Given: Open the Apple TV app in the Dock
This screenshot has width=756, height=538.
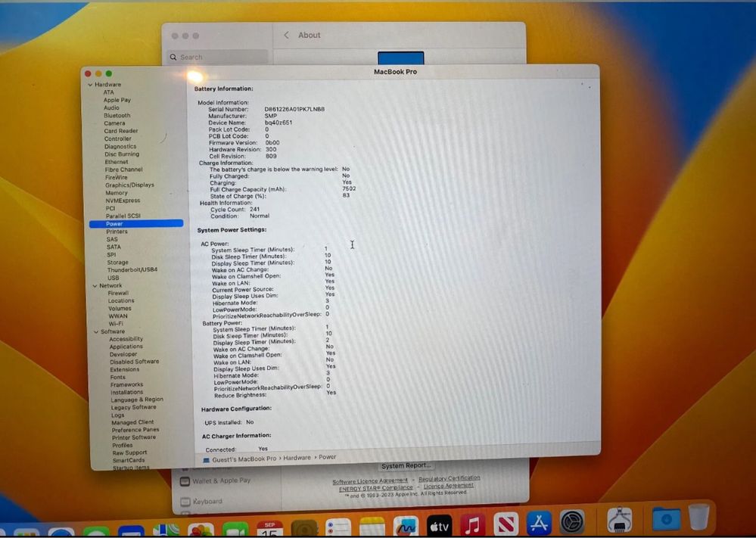Looking at the screenshot, I should (439, 525).
